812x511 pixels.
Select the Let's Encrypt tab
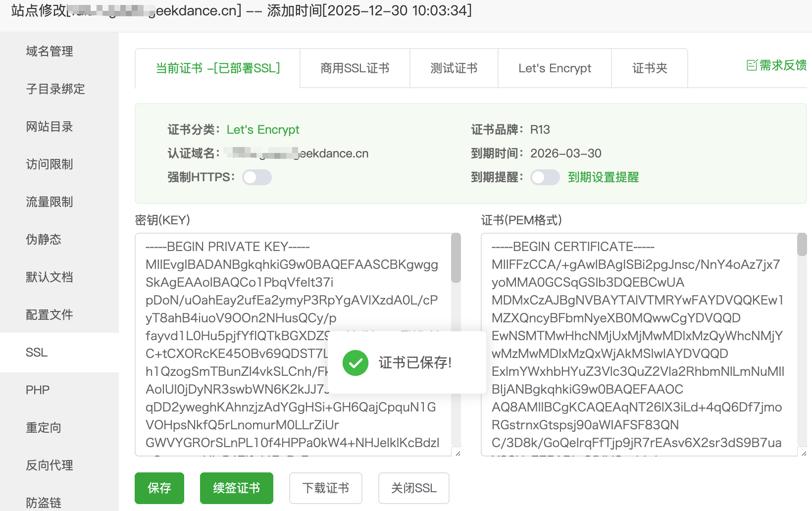point(555,68)
